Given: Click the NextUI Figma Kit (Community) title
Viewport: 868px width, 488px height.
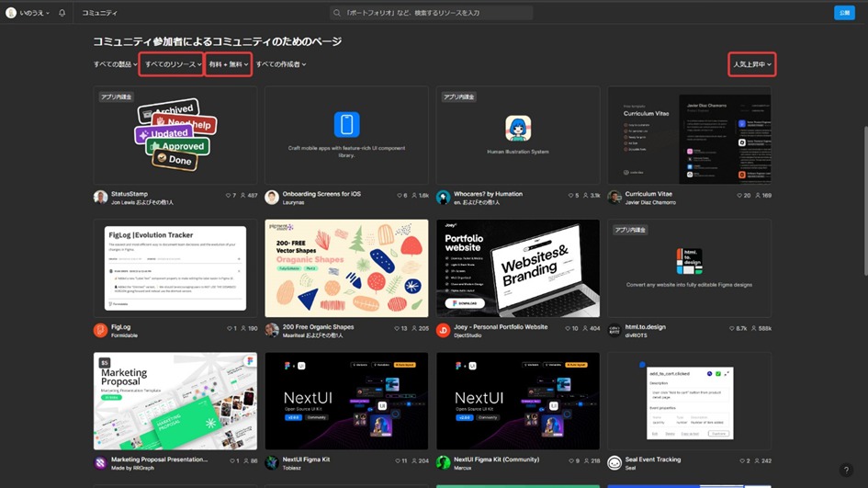Looking at the screenshot, I should [497, 460].
